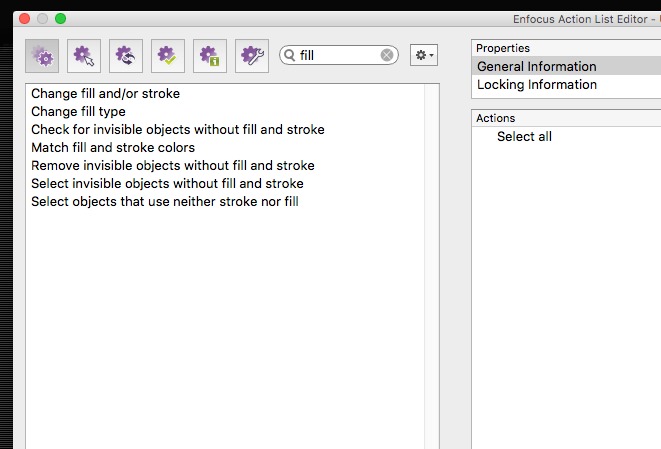Select the selections category gear-with-cursor icon
This screenshot has height=449, width=661.
tap(84, 56)
